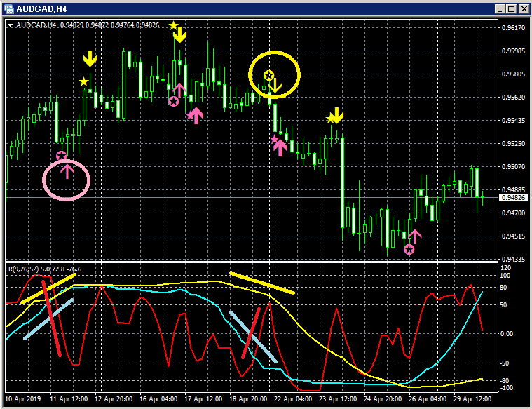
Task: Click the 120 level on the indicator scale
Action: [506, 268]
